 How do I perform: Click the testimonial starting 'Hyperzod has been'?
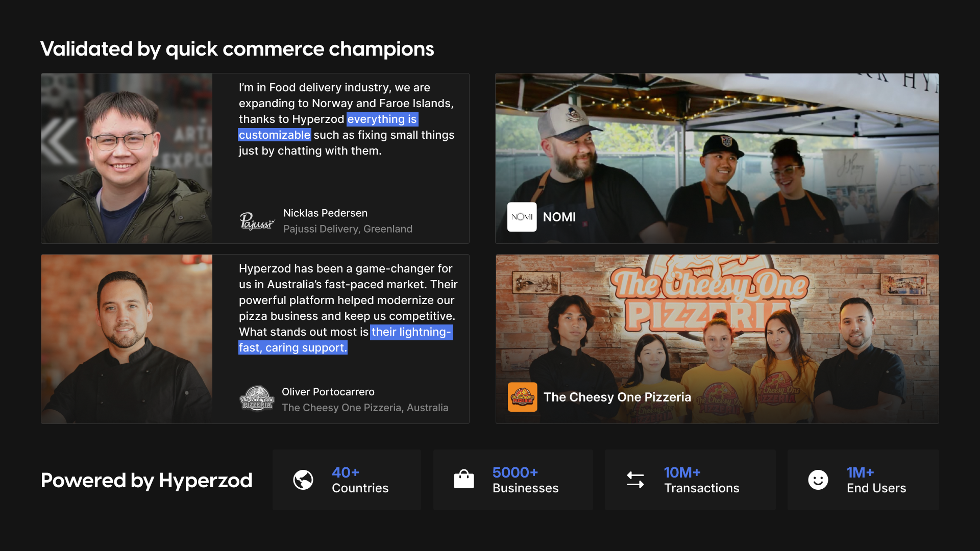tap(348, 308)
